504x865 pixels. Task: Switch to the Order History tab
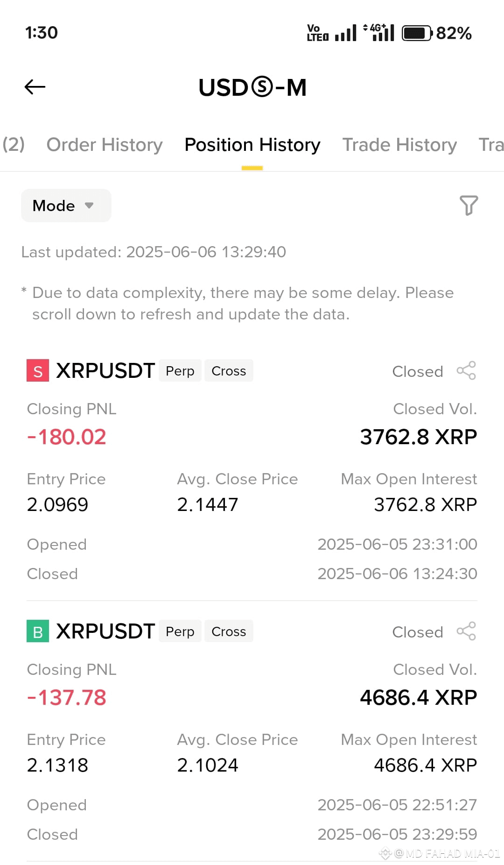[x=105, y=145]
